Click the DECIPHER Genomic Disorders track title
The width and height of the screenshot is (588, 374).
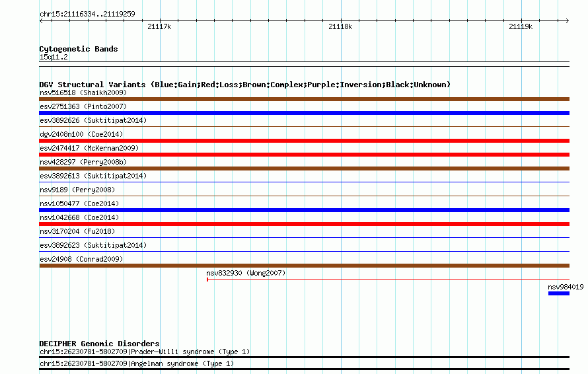coord(99,344)
